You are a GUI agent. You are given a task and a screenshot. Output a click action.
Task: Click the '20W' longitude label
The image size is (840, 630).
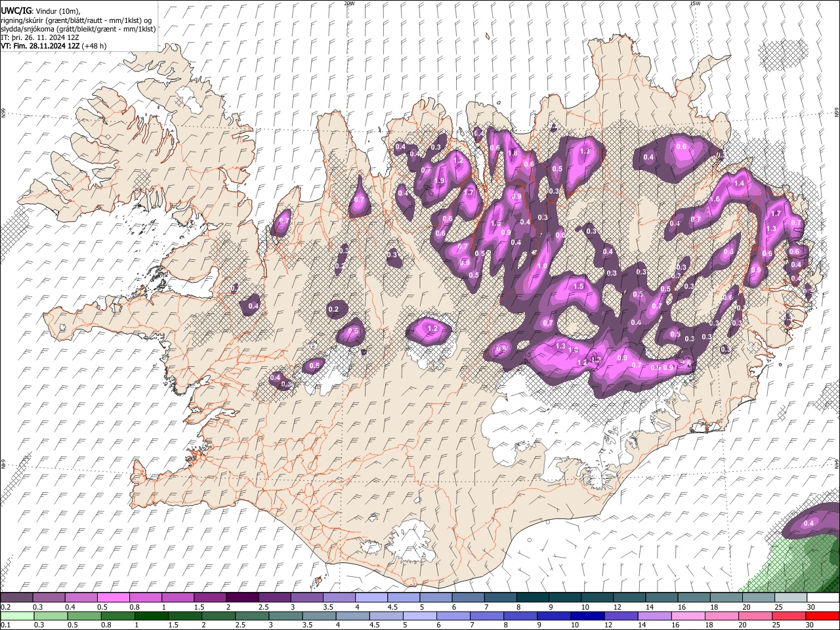349,3
